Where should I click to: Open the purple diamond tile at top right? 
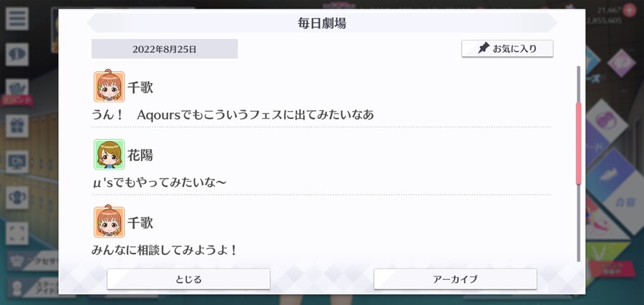point(621,63)
